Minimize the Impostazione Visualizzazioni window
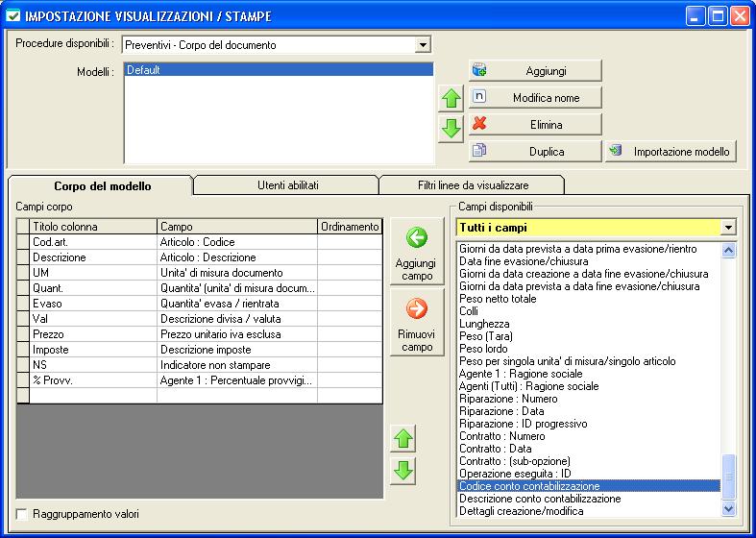756x538 pixels. [x=695, y=16]
